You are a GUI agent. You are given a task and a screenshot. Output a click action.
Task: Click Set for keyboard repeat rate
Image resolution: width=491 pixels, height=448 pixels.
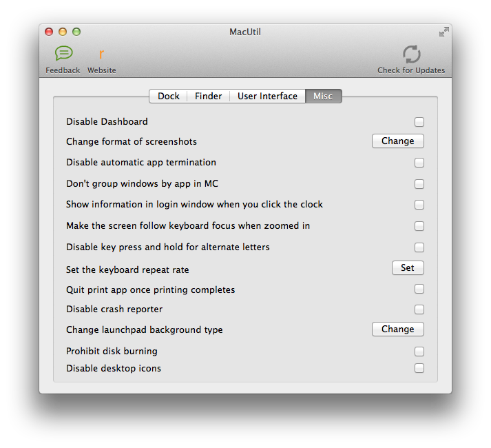(408, 267)
